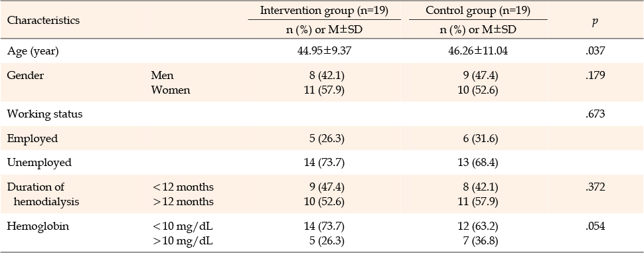
Task: Select the 46.26±11.04 age value
Action: click(478, 51)
